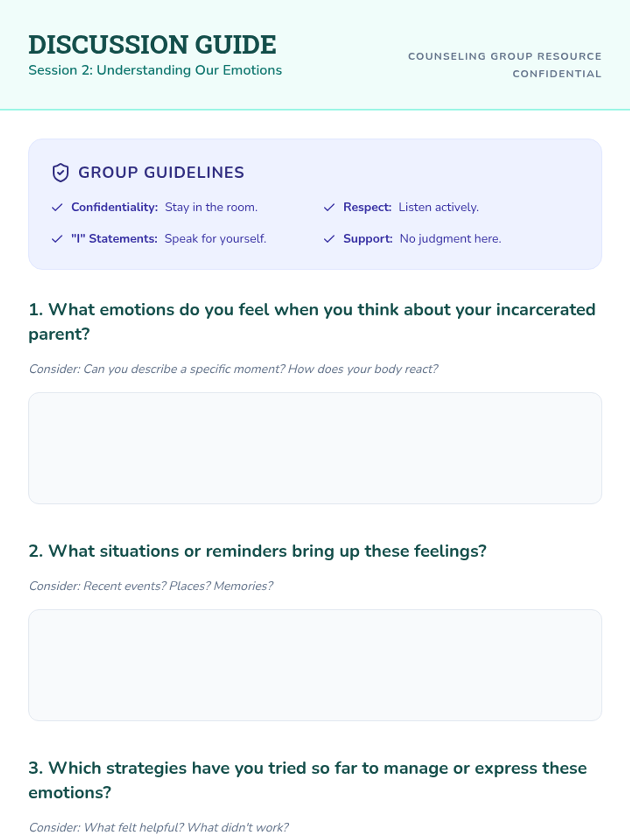This screenshot has height=840, width=630.
Task: Click the question 2 heading about situations
Action: click(257, 551)
